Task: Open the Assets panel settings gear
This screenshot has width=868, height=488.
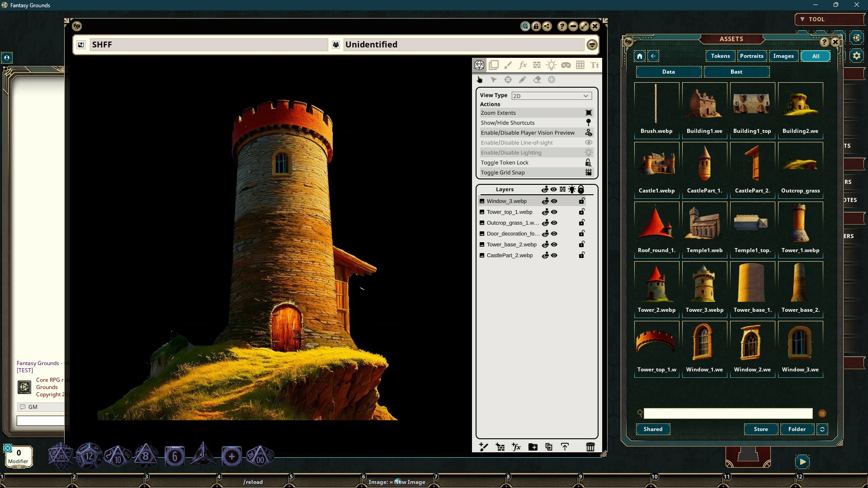Action: (x=858, y=56)
